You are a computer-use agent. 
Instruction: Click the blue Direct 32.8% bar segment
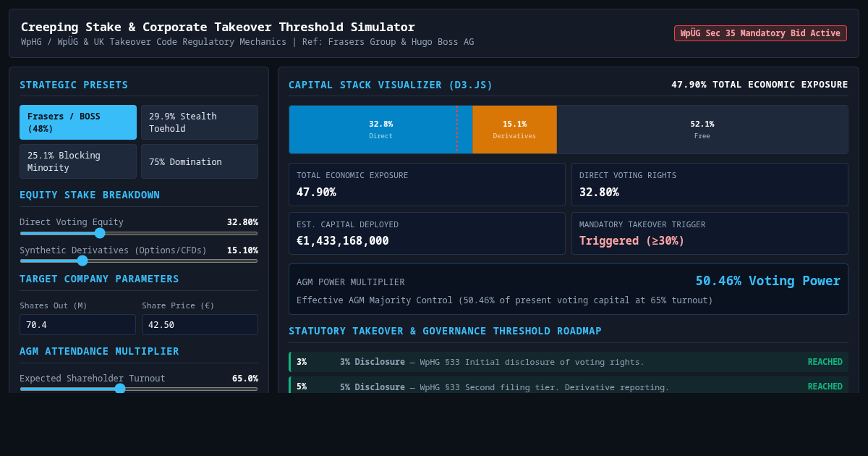click(380, 130)
